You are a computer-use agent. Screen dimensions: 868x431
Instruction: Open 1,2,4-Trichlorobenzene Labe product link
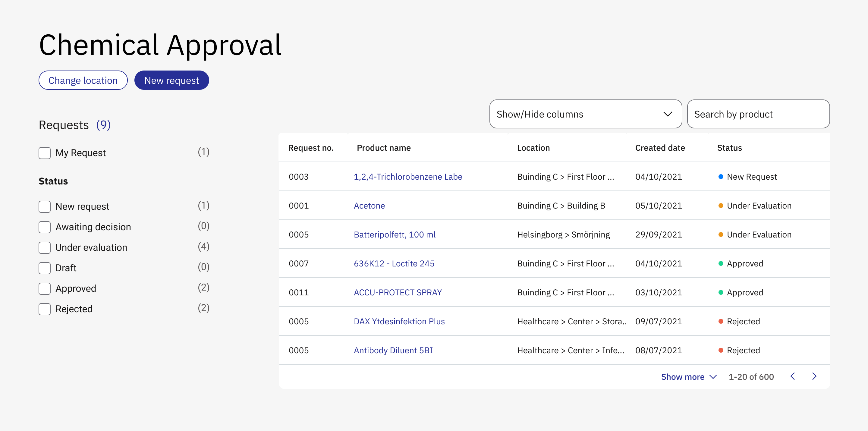(408, 177)
